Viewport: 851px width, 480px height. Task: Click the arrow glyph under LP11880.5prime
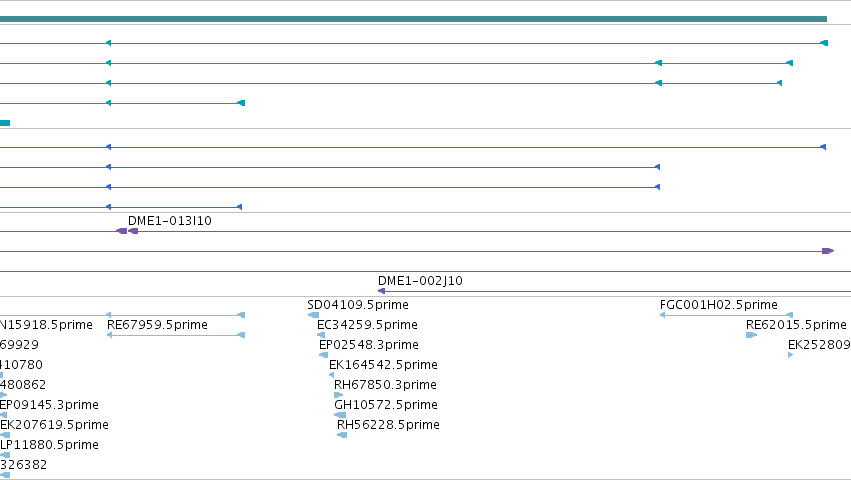click(5, 455)
